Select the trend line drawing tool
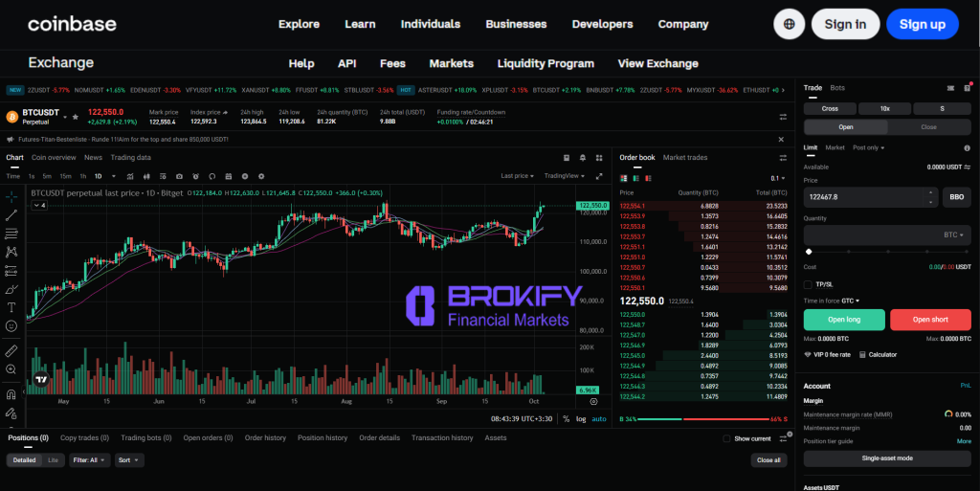Image resolution: width=980 pixels, height=491 pixels. point(11,214)
